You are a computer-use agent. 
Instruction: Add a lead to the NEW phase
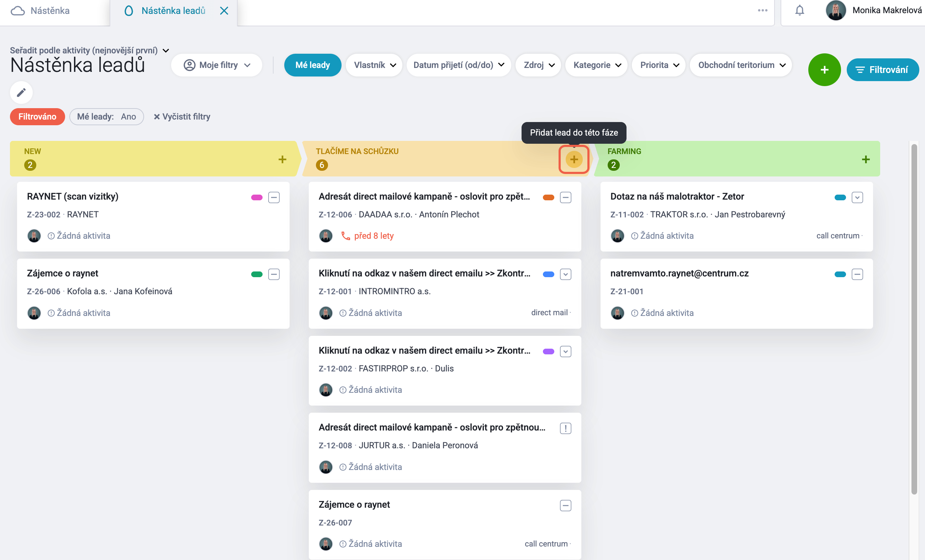click(x=282, y=159)
